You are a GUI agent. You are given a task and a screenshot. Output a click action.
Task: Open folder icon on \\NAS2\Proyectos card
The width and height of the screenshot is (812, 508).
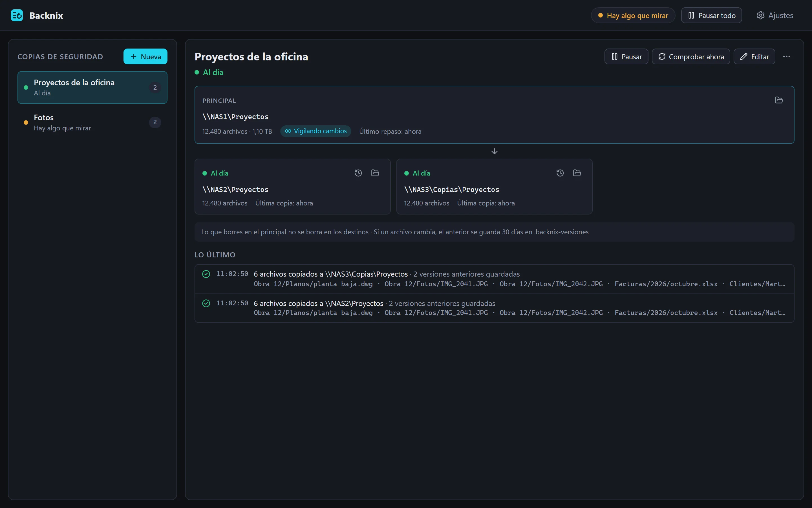coord(375,173)
